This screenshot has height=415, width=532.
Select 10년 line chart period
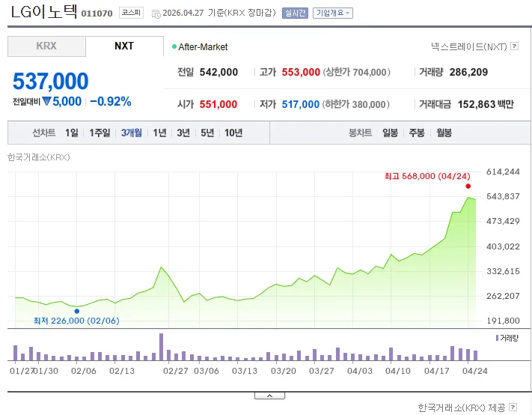point(233,133)
